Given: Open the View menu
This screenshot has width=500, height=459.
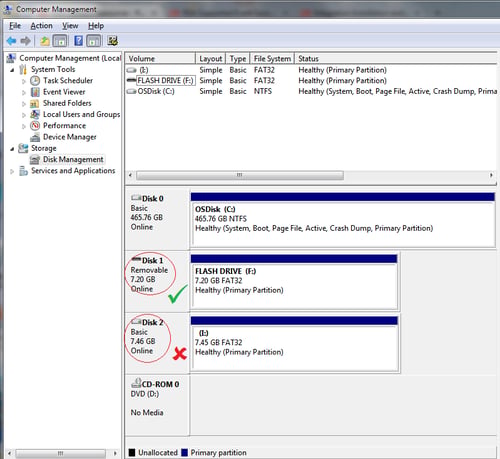Looking at the screenshot, I should pyautogui.click(x=70, y=26).
